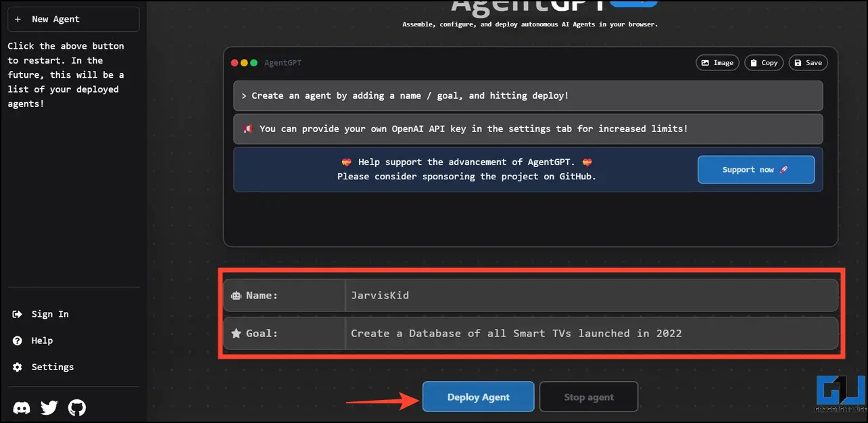
Task: Click the Deploy Agent button
Action: tap(479, 397)
